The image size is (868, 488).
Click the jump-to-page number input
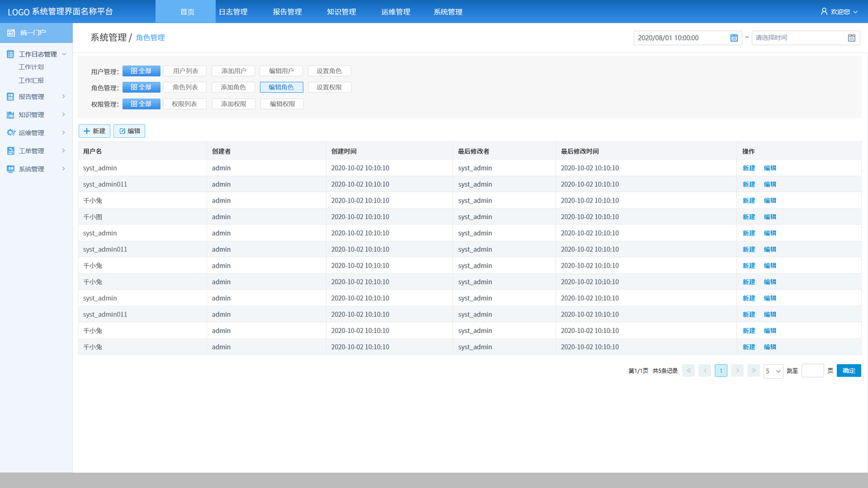pos(813,370)
